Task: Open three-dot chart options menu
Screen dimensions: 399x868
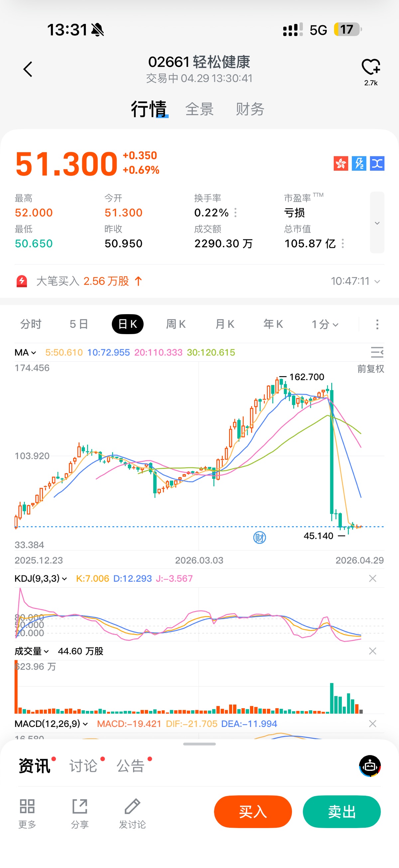Action: (377, 324)
